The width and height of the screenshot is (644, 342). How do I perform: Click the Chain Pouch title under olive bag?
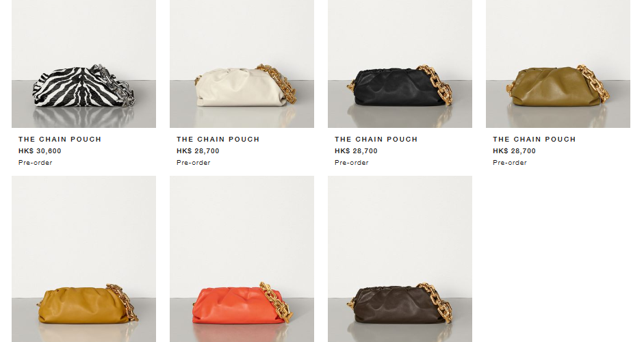534,139
